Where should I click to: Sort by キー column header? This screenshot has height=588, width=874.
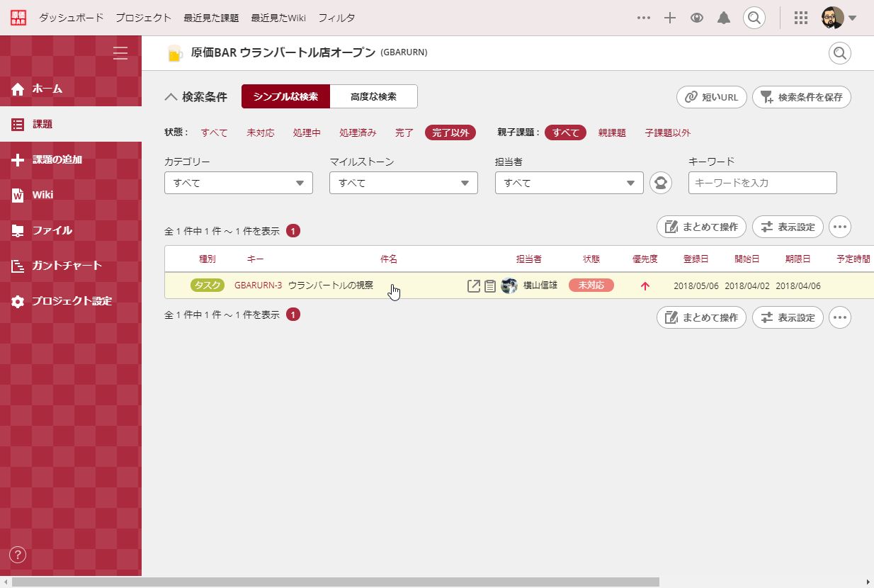tap(255, 259)
